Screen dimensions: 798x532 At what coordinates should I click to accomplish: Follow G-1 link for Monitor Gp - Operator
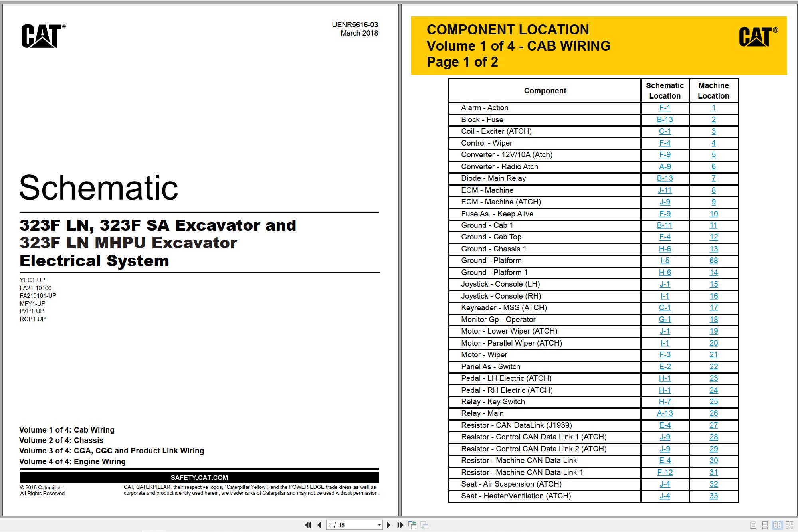click(665, 320)
